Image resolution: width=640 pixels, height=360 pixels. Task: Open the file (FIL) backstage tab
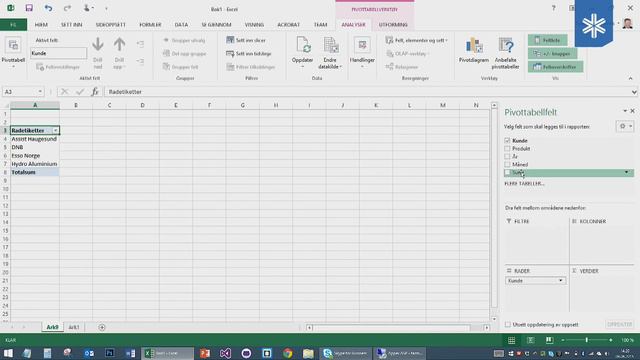point(13,24)
